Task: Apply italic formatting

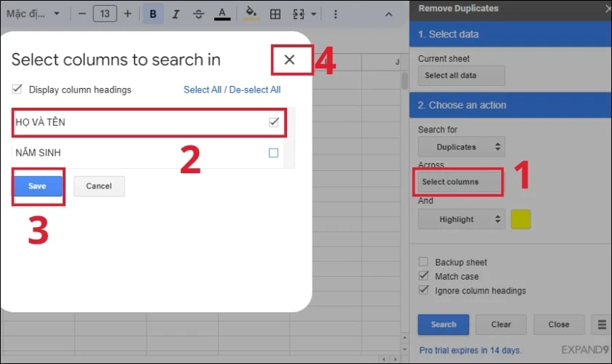Action: (176, 14)
